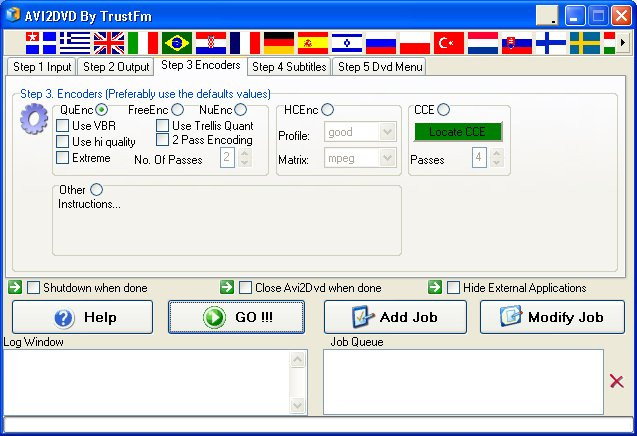This screenshot has height=436, width=637.
Task: Choose the NuEnc encoder radio button
Action: pos(240,110)
